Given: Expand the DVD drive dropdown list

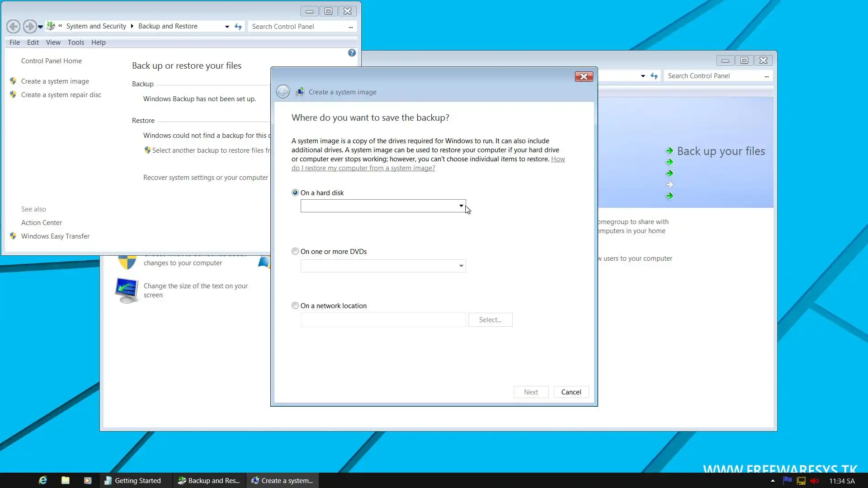Looking at the screenshot, I should (x=461, y=266).
